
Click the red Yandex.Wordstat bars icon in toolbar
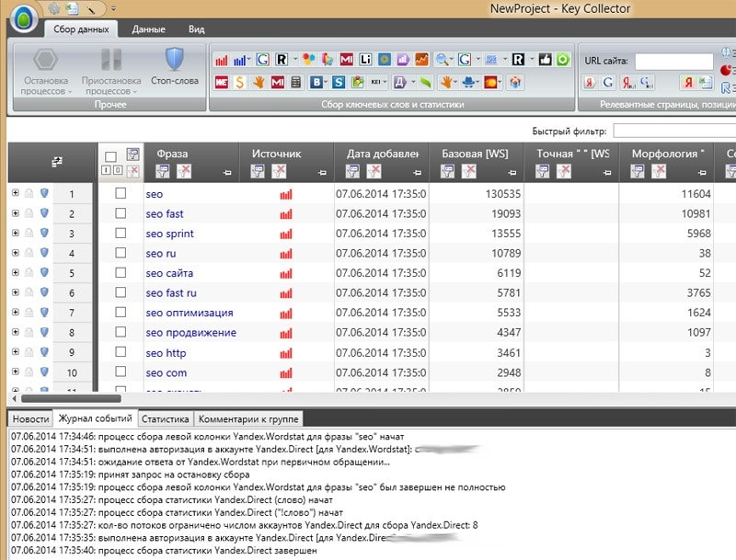[x=221, y=60]
